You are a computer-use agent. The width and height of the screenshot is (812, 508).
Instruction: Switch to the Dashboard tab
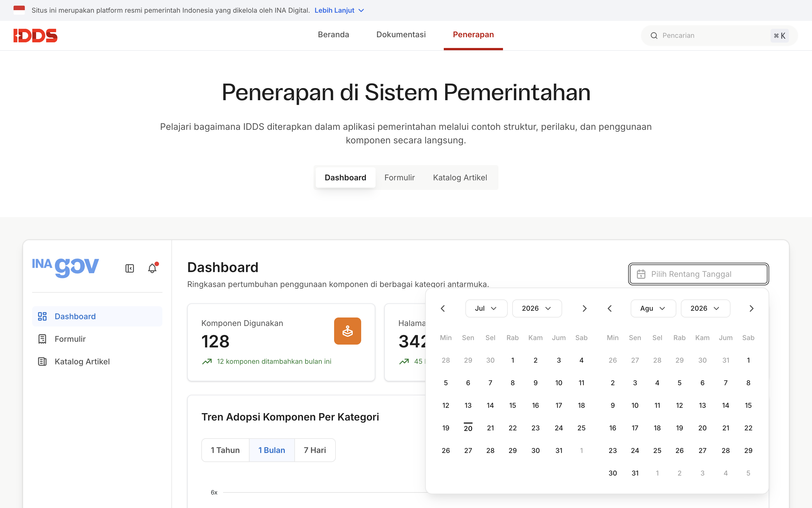345,178
